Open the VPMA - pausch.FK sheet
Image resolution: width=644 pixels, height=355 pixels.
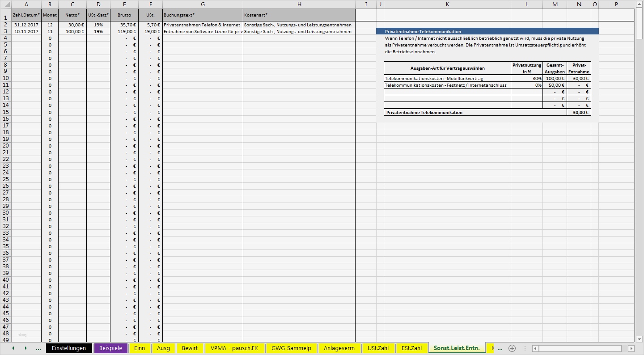(x=235, y=348)
